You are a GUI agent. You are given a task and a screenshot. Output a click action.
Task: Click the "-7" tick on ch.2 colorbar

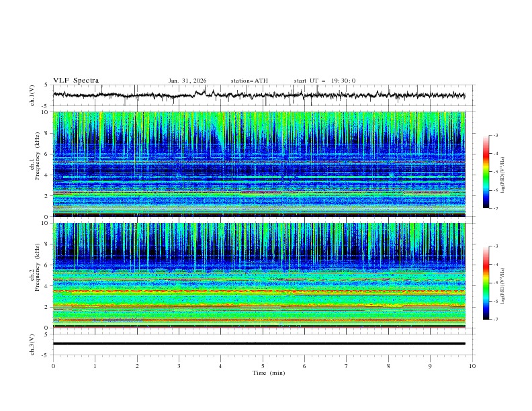(x=496, y=320)
